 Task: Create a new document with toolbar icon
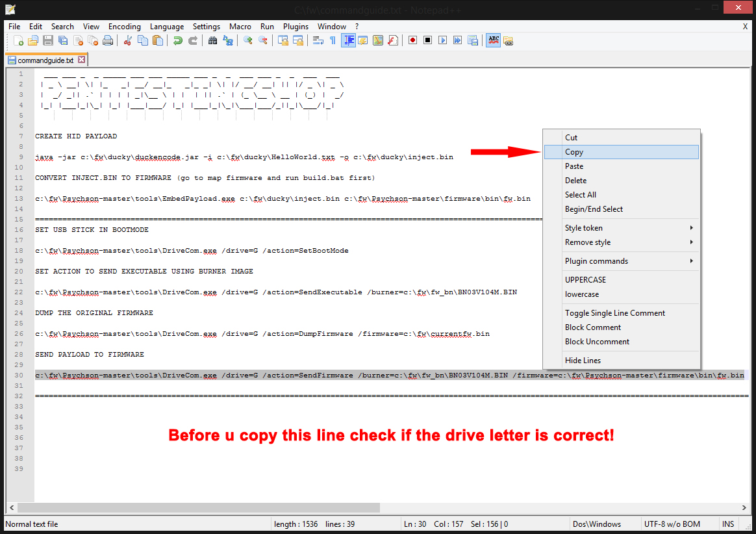tap(18, 40)
